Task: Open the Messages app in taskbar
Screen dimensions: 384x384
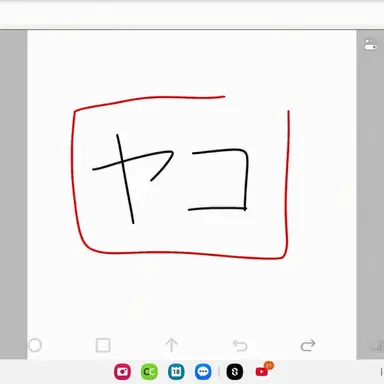Action: pyautogui.click(x=203, y=371)
